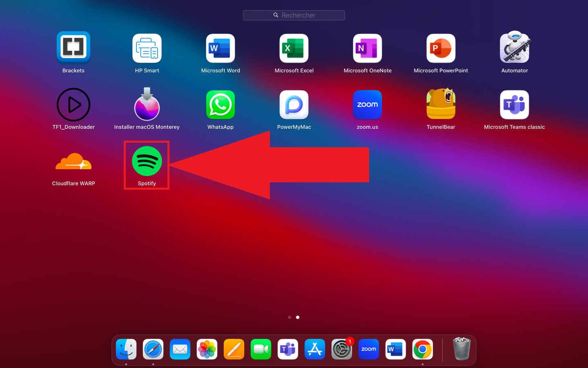This screenshot has height=368, width=588.
Task: Open Cloudflare WARP
Action: (73, 162)
